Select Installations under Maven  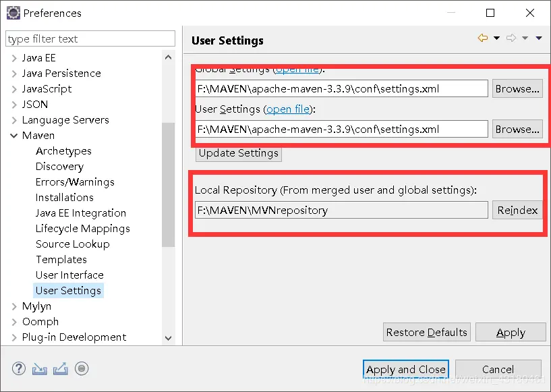pyautogui.click(x=65, y=198)
